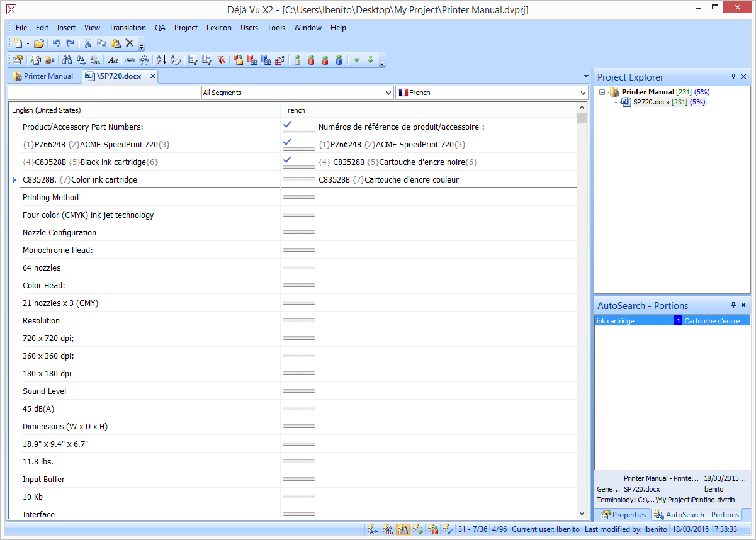Click the red database with binoculars icon
Image resolution: width=756 pixels, height=540 pixels.
tap(252, 60)
